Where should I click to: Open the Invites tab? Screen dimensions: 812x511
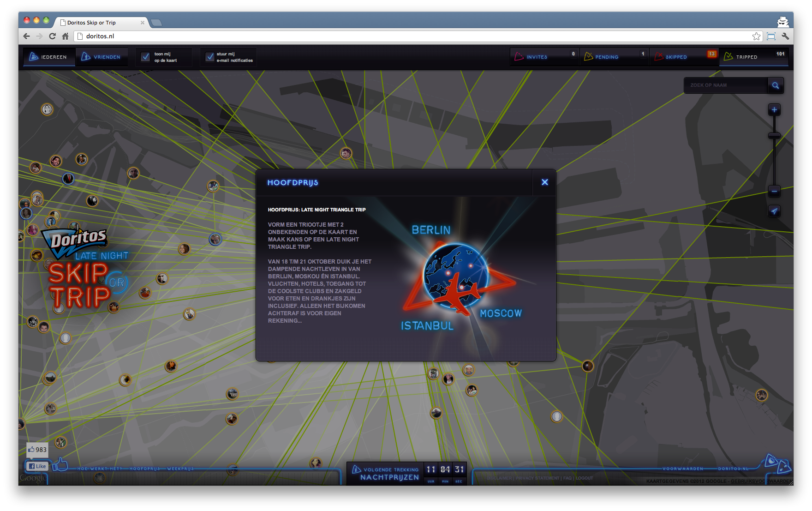pyautogui.click(x=544, y=57)
